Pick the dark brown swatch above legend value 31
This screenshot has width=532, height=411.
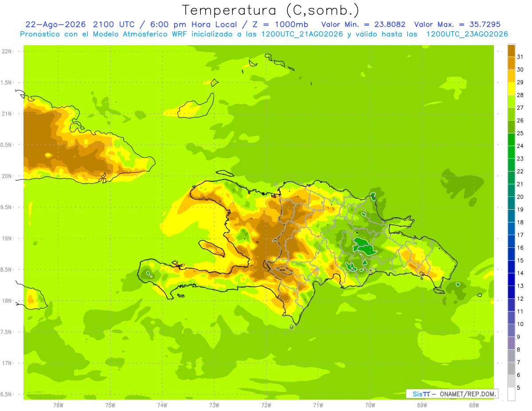click(511, 51)
